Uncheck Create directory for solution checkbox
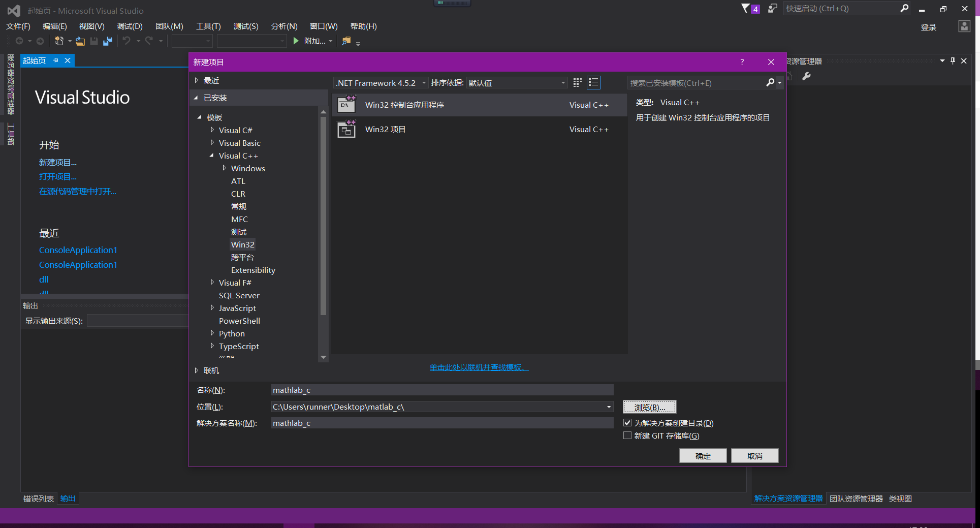Image resolution: width=980 pixels, height=528 pixels. (x=627, y=423)
